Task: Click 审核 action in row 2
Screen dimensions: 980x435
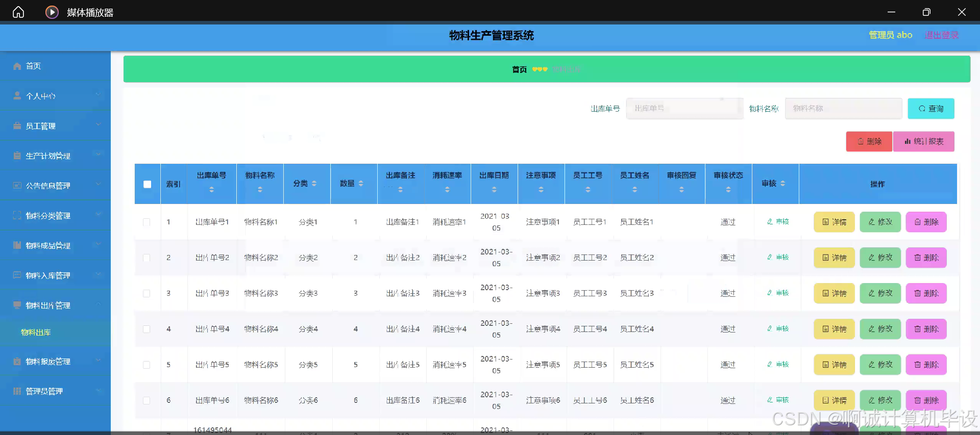Action: tap(778, 258)
